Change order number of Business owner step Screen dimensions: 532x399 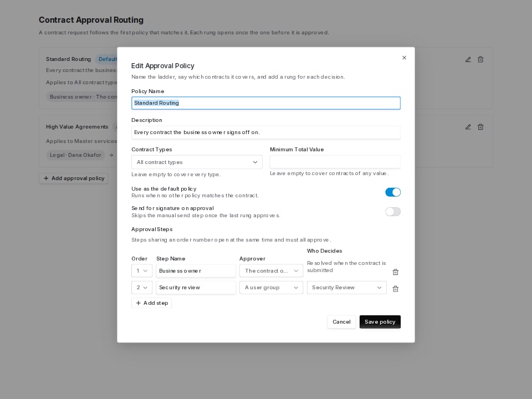click(142, 271)
